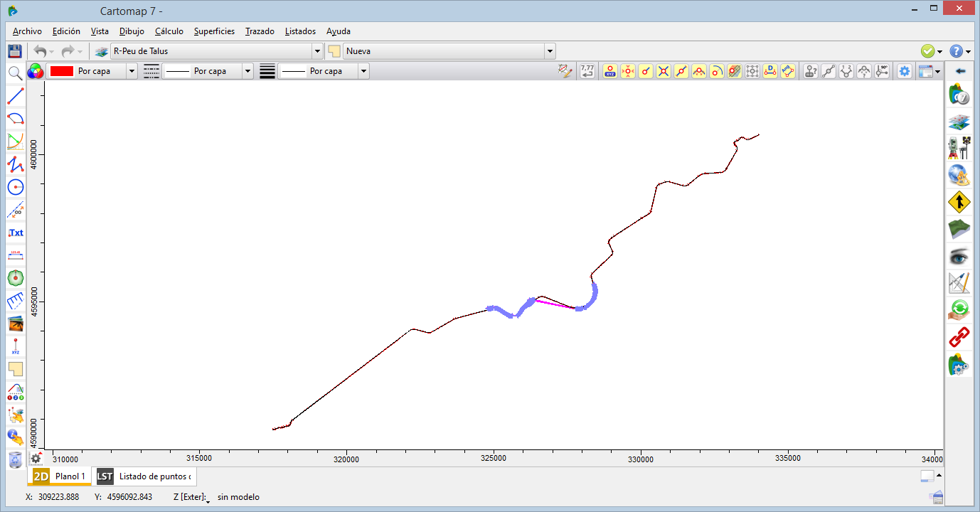Viewport: 980px width, 512px height.
Task: Open the Superficies menu
Action: 214,31
